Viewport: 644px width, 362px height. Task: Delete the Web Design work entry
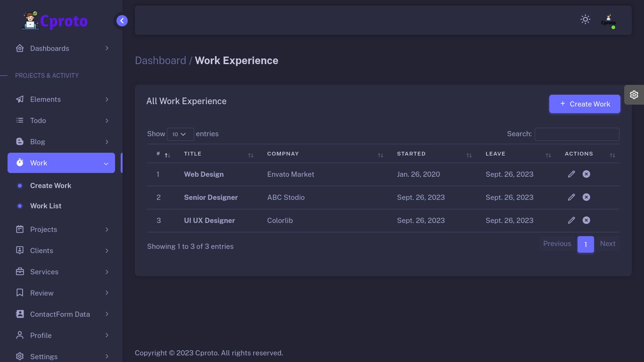[586, 174]
